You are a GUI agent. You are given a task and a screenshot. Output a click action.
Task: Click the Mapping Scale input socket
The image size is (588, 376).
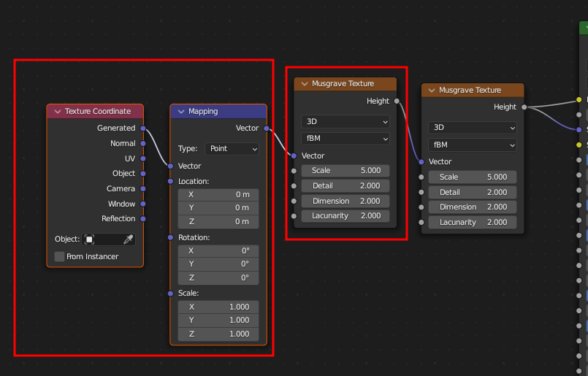tap(171, 293)
